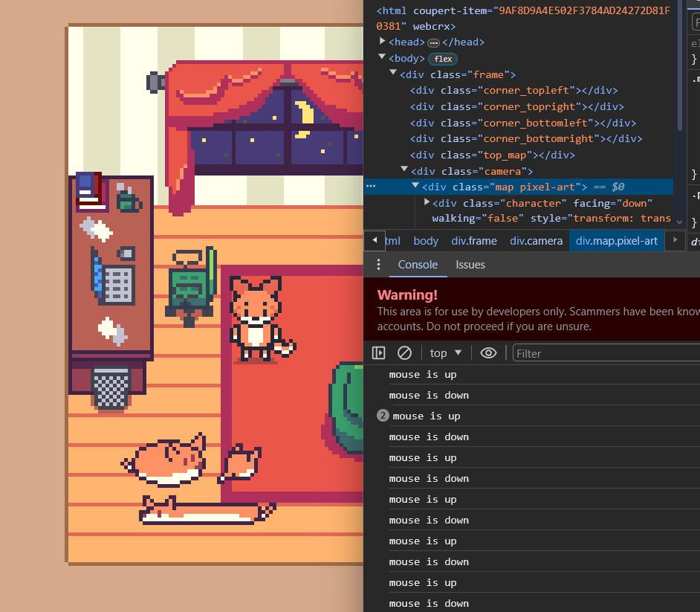This screenshot has height=612, width=700.
Task: Expand the head element node
Action: point(383,42)
